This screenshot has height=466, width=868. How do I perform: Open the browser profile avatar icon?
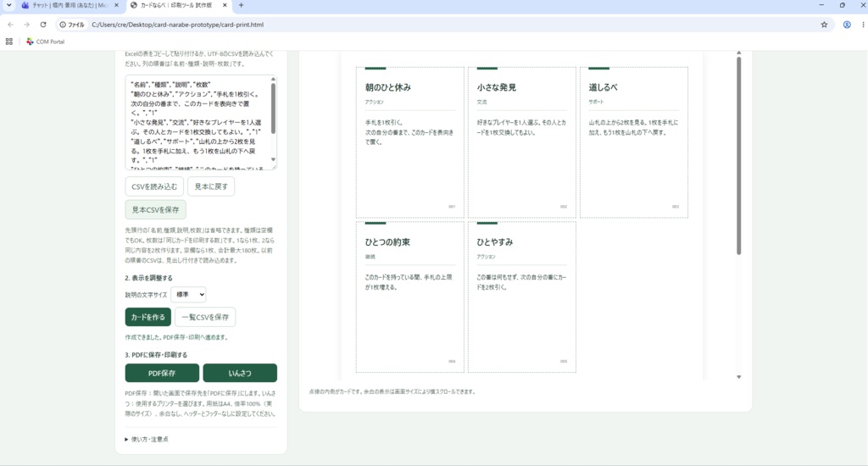(x=847, y=25)
